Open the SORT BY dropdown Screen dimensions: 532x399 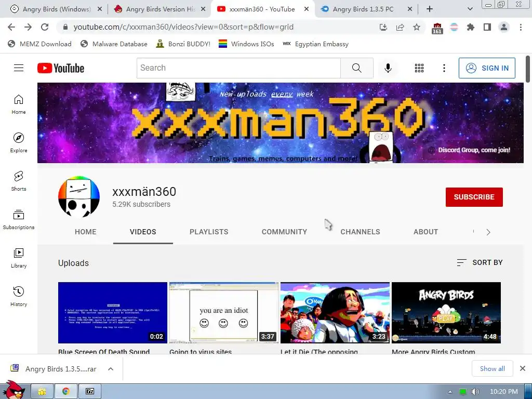tap(480, 262)
